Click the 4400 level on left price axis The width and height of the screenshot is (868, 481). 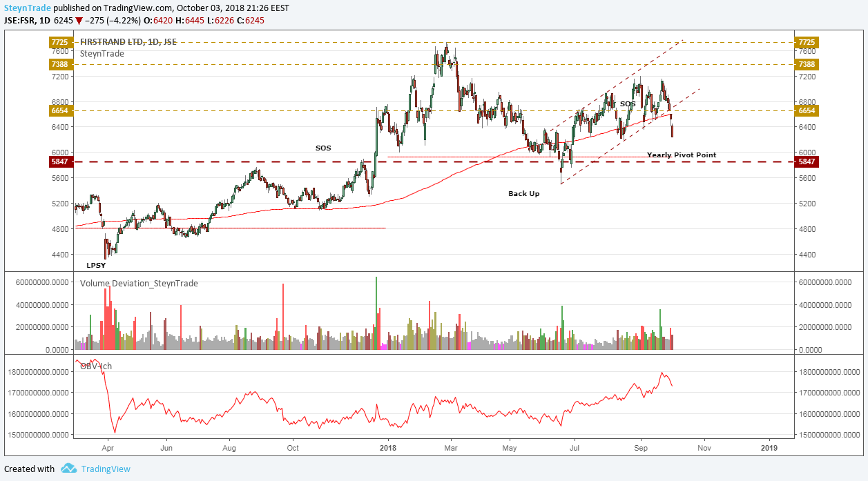(x=59, y=255)
